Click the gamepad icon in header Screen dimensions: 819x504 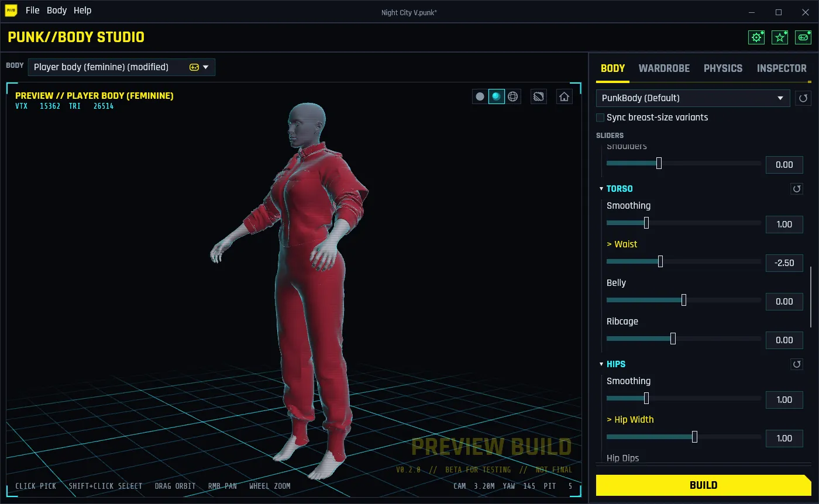point(803,37)
